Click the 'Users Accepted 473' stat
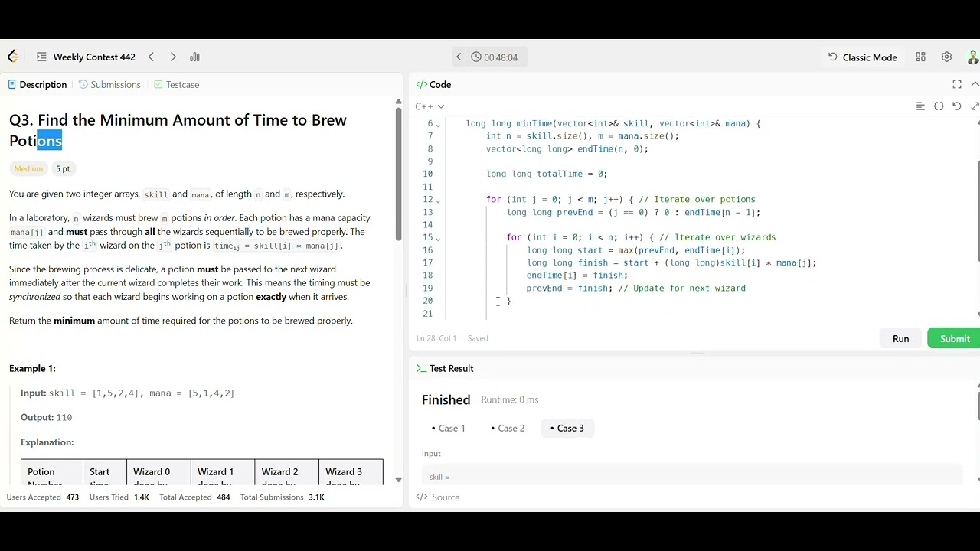 click(43, 497)
